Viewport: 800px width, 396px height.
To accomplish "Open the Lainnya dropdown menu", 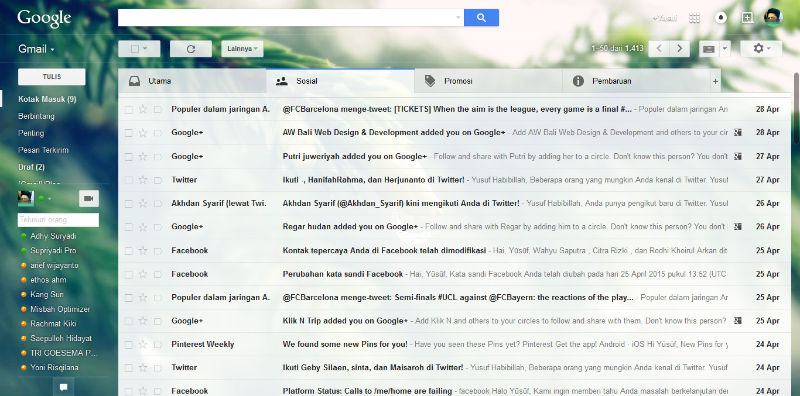I will pos(242,49).
